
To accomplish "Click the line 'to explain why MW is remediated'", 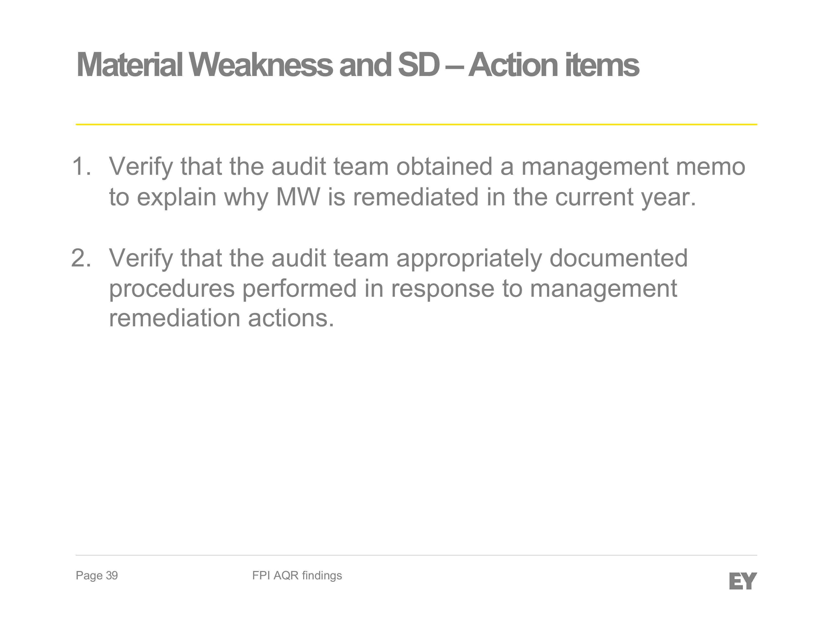I will 402,198.
